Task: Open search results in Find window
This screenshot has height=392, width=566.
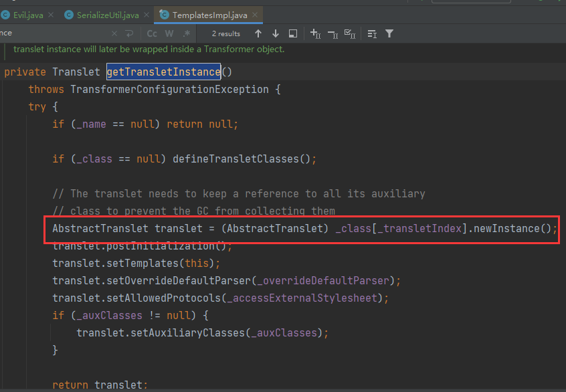Action: tap(293, 33)
